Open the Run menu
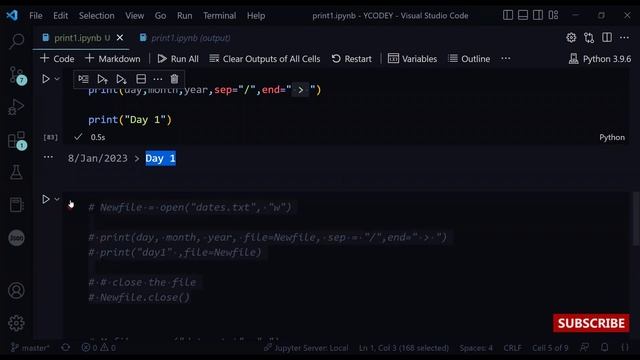640x360 pixels. [184, 16]
